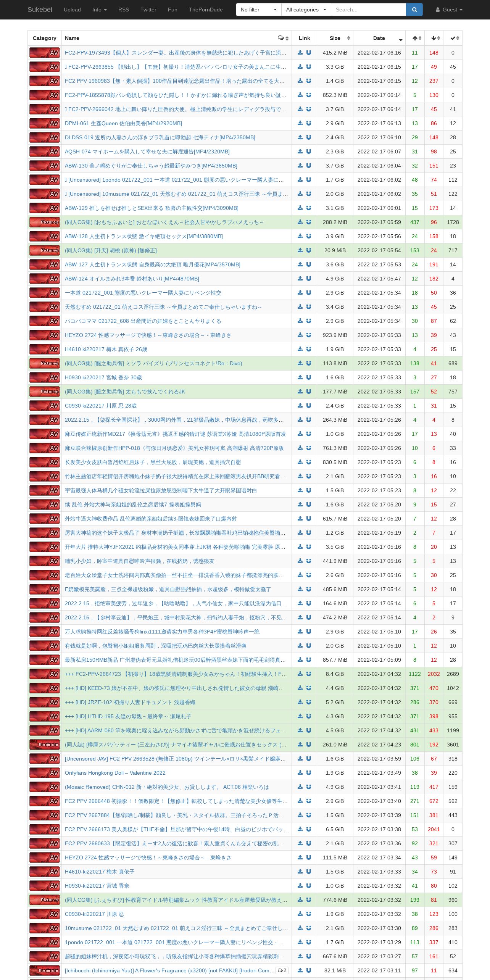
Task: Open the No filter dropdown
Action: pyautogui.click(x=259, y=10)
